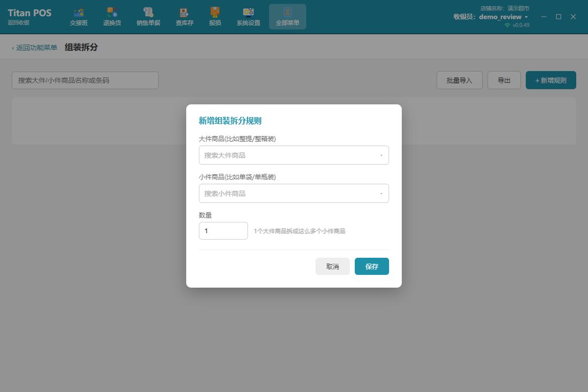
Task: Open the 交接班 shift handover icon
Action: 79,17
